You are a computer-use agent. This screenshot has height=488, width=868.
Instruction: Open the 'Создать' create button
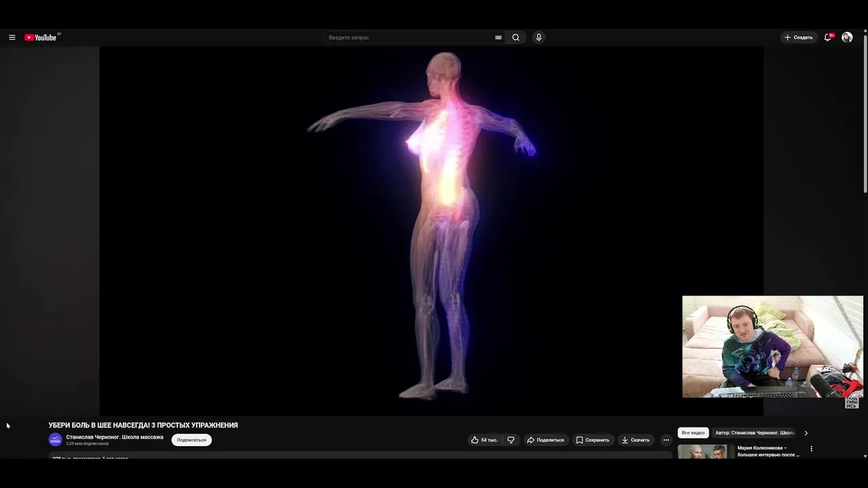coord(798,37)
